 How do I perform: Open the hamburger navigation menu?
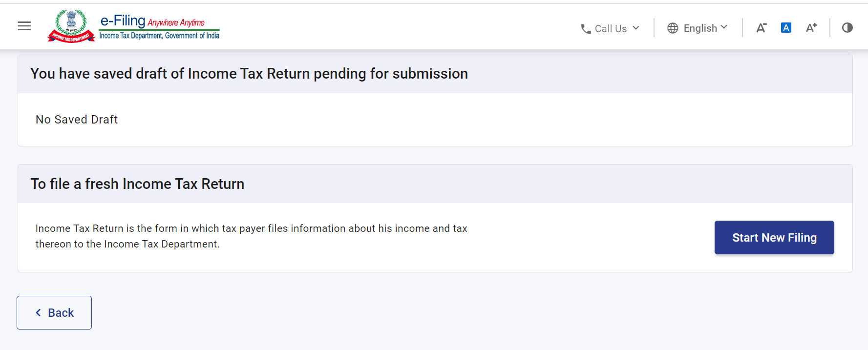tap(24, 26)
